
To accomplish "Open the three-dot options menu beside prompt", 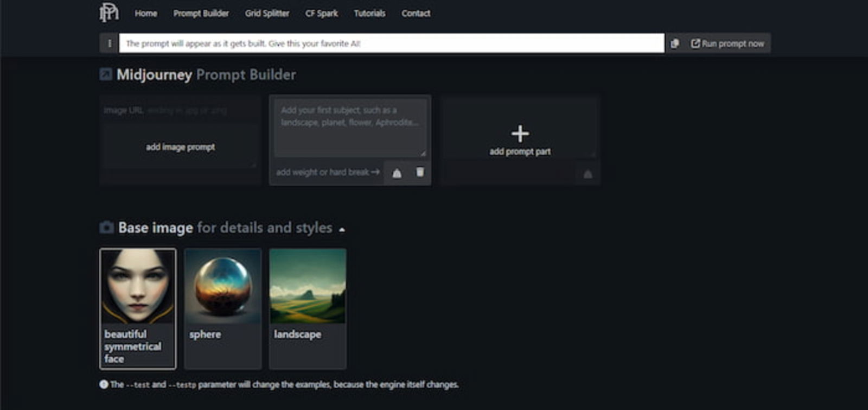I will tap(109, 43).
